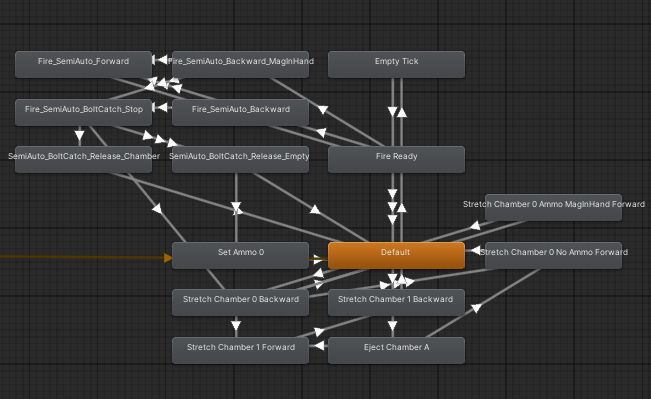Click the Empty Tick state node
This screenshot has height=399, width=651.
396,64
